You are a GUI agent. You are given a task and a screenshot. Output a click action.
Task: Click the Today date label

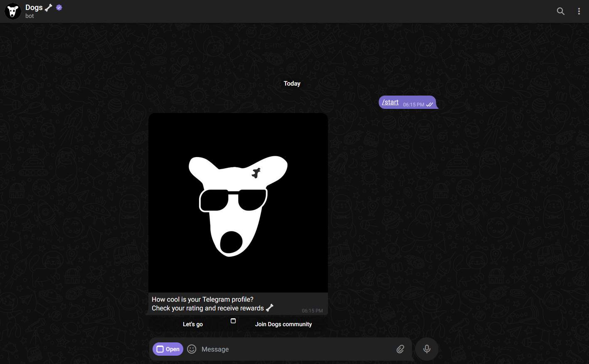pyautogui.click(x=292, y=84)
